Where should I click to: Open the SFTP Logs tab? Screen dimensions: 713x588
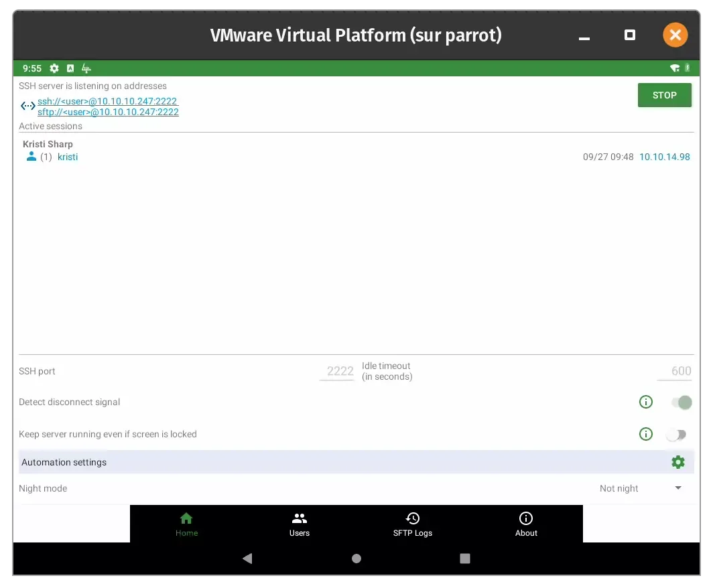click(x=412, y=524)
